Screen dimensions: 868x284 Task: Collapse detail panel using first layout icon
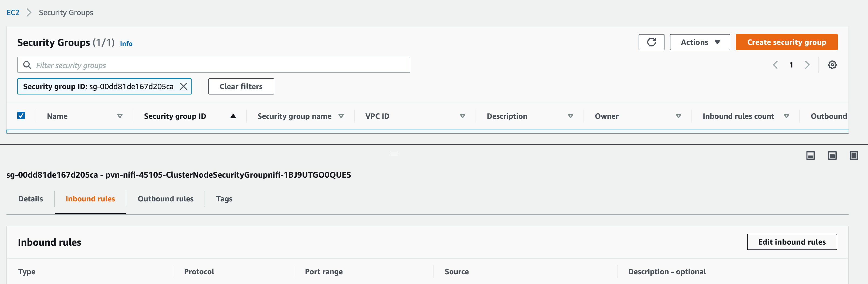(810, 155)
